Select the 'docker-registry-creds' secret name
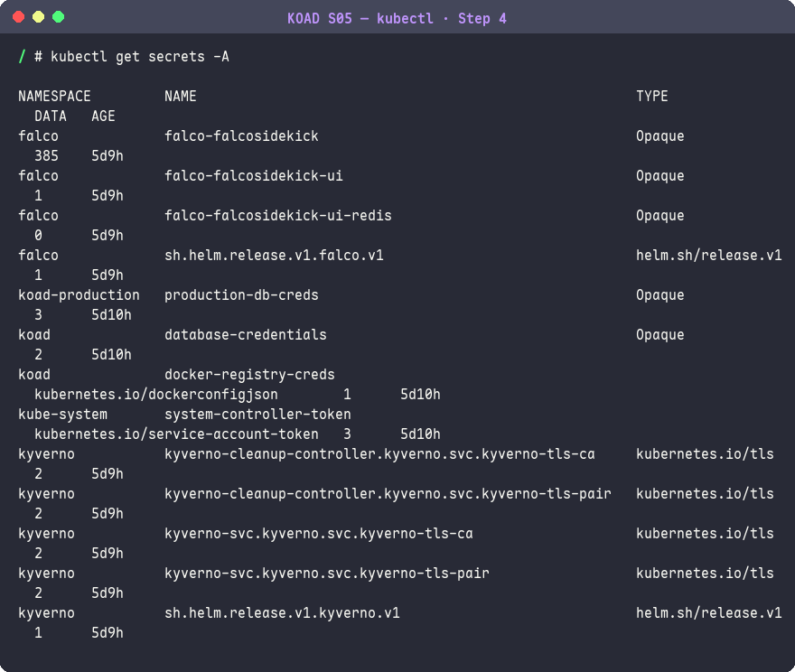This screenshot has height=672, width=795. point(249,375)
